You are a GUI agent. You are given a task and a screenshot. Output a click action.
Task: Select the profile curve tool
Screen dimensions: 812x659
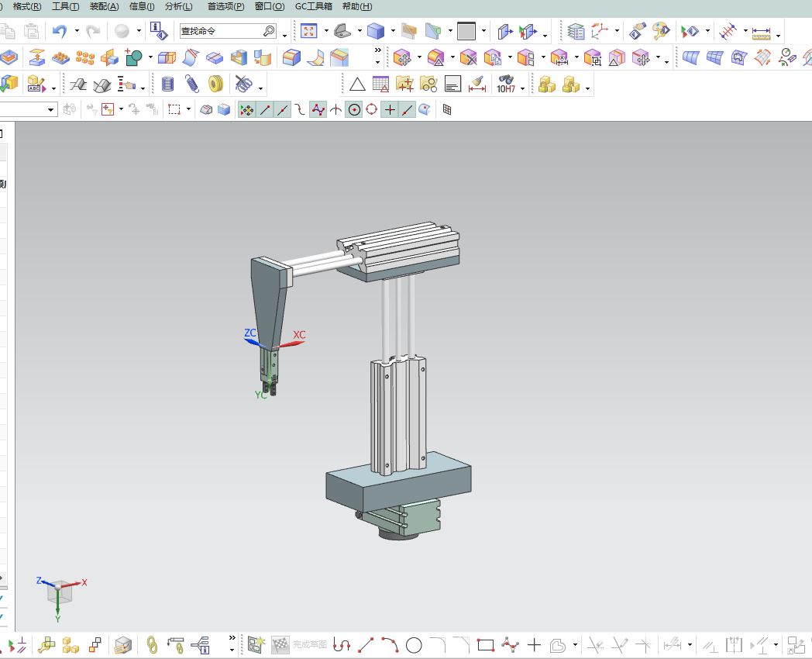(x=342, y=645)
